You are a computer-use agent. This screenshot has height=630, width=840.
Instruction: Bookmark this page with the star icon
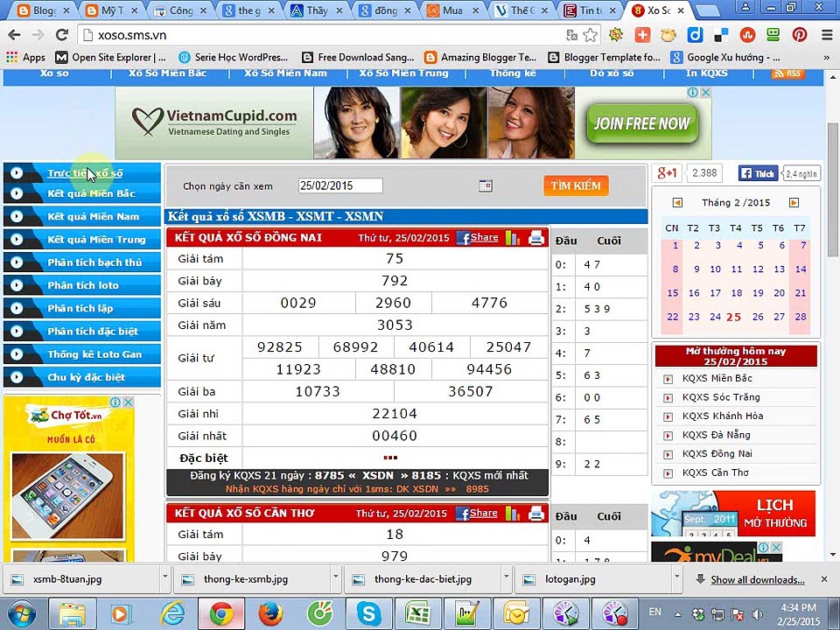tap(590, 35)
